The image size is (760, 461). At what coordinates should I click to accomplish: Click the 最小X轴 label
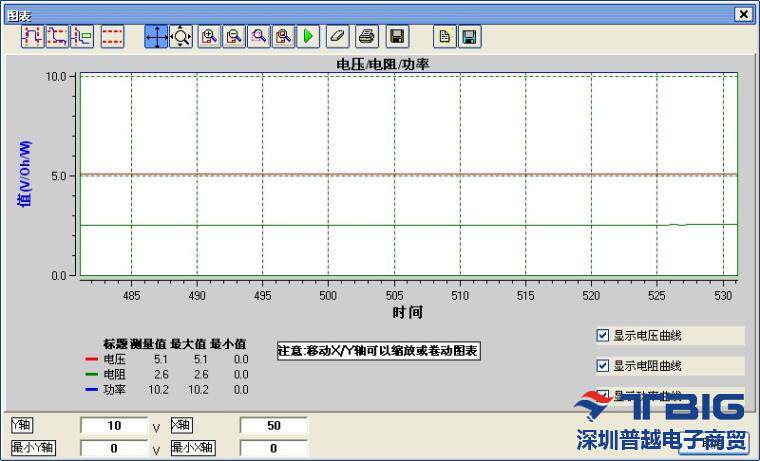(193, 447)
